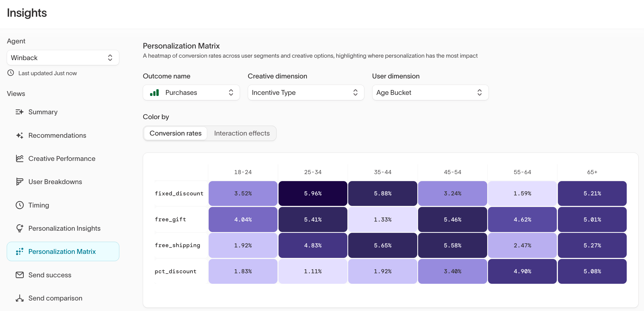Navigate to Creative Performance
Viewport: 644px width, 311px height.
(63, 158)
